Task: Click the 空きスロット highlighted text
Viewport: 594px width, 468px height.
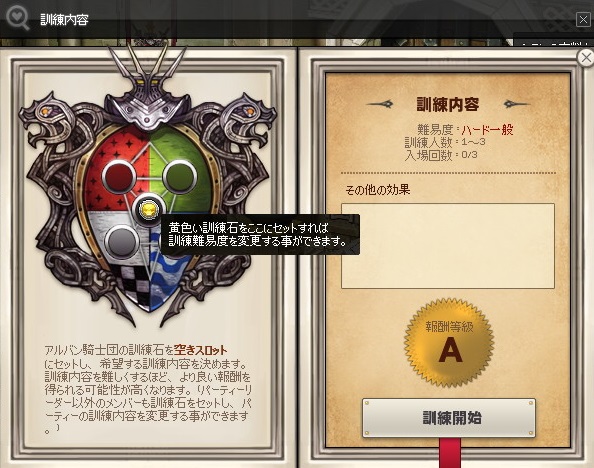Action: click(x=200, y=350)
